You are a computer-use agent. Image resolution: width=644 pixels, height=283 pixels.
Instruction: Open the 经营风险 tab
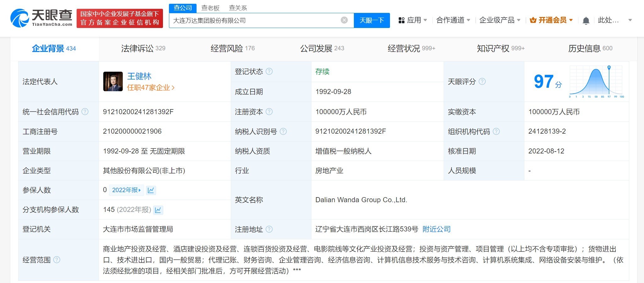coord(233,48)
